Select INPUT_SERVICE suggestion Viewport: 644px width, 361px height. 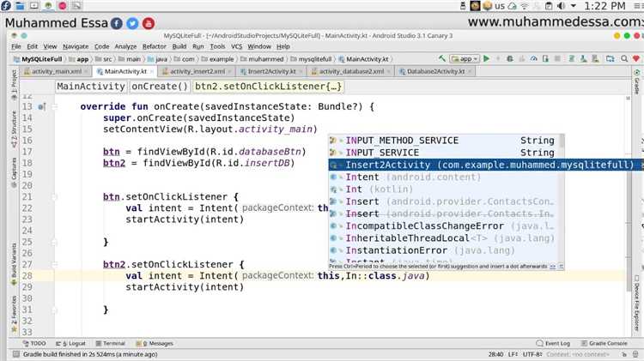(x=444, y=153)
